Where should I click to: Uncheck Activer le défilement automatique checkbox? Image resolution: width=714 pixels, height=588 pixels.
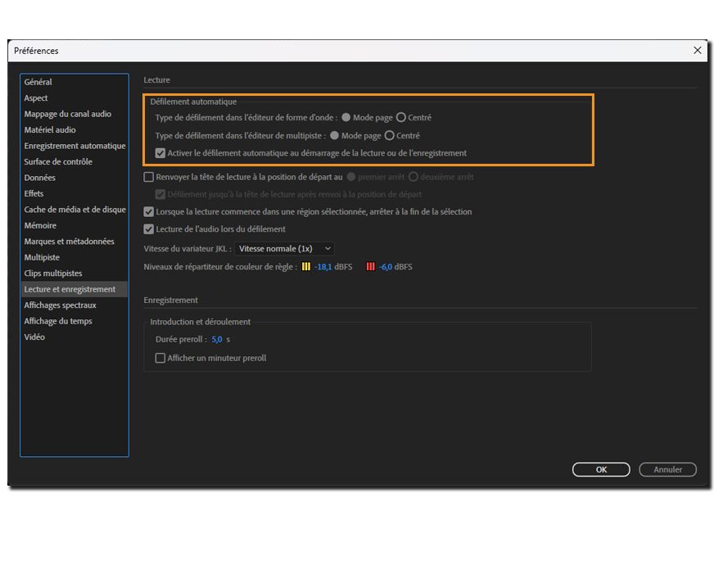[x=160, y=153]
